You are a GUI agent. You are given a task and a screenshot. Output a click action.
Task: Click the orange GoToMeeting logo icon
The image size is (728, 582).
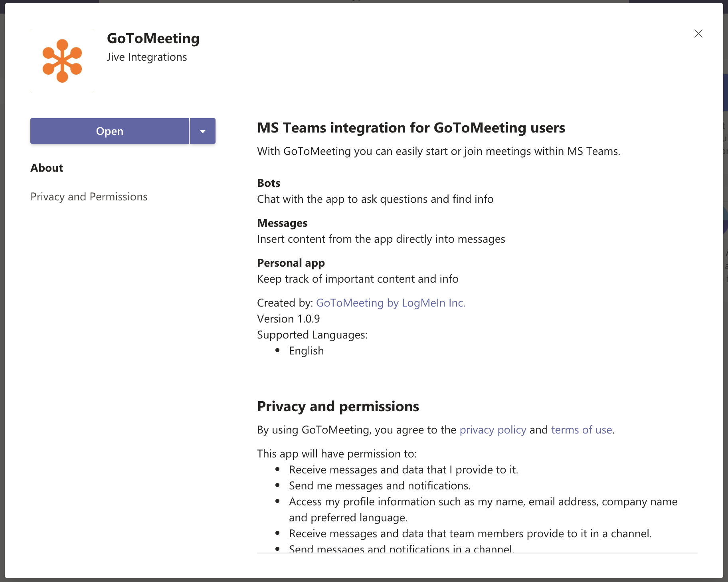(x=62, y=61)
